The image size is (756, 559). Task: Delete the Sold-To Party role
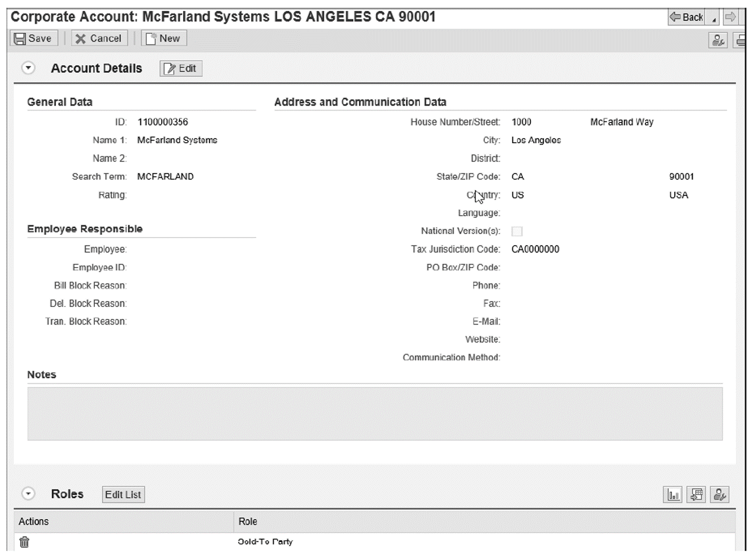(24, 542)
